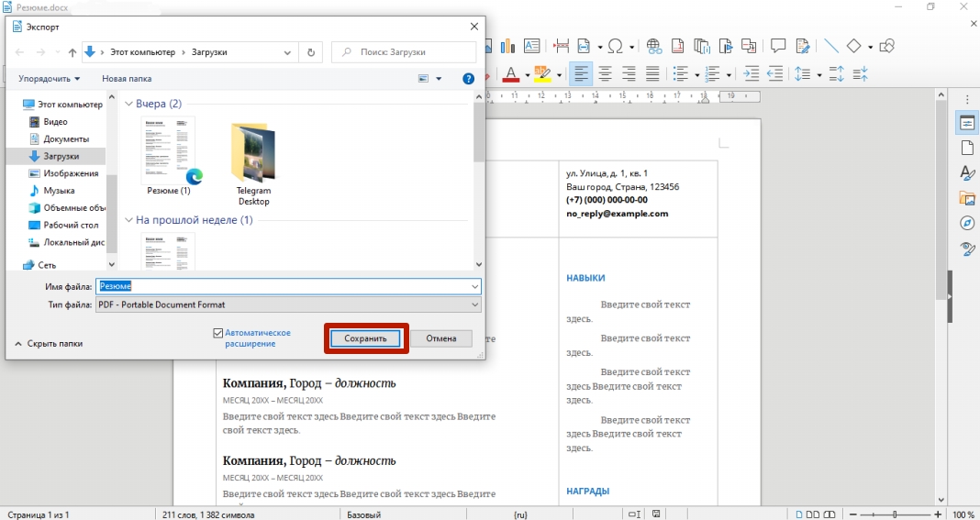Select Рабочий стол in the navigation pane
Screen dimensions: 980x520
tap(71, 226)
